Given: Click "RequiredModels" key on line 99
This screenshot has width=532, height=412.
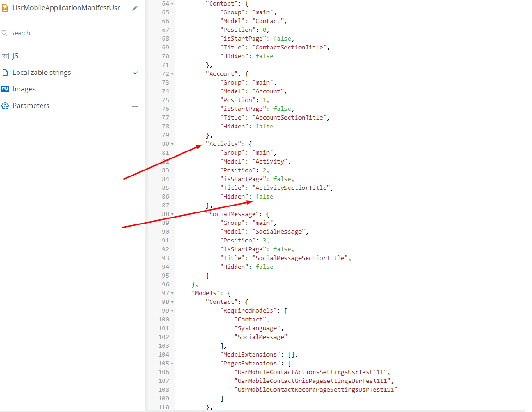Looking at the screenshot, I should click(250, 310).
